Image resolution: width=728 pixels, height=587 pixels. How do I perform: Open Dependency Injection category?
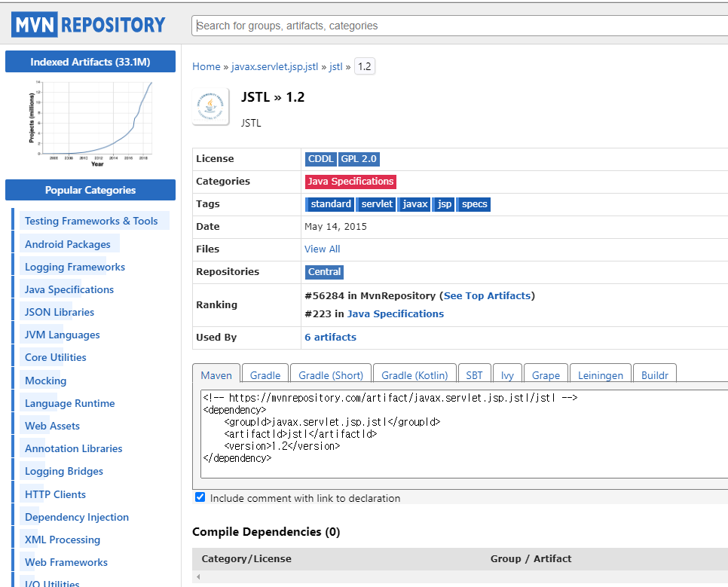click(77, 518)
